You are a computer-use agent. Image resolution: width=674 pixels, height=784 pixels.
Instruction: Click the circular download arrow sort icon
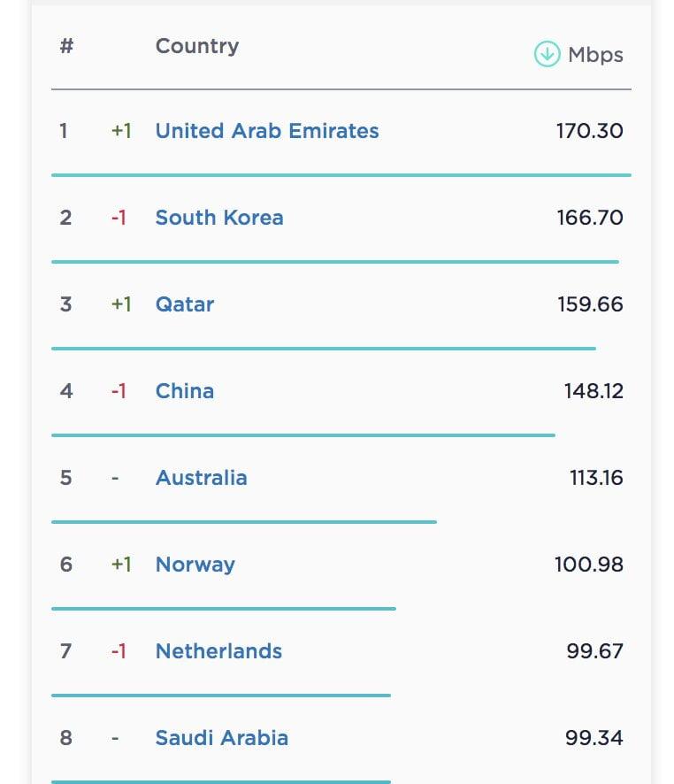click(x=547, y=53)
